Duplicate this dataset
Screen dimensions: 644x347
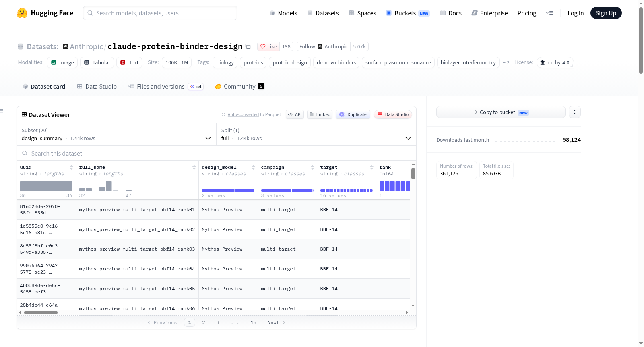click(x=353, y=114)
